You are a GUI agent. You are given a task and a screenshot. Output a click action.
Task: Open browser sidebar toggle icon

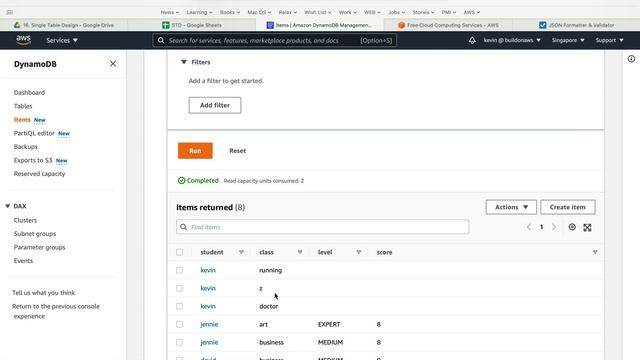click(x=10, y=12)
